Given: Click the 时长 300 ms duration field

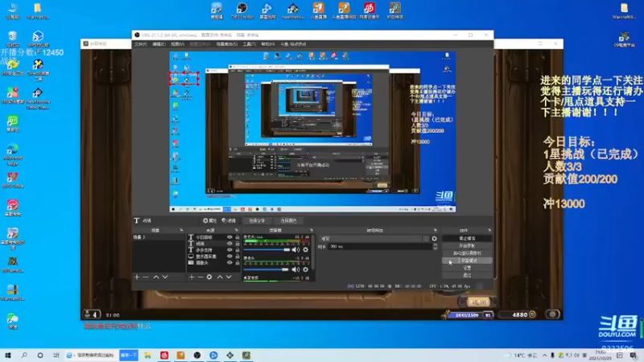Looking at the screenshot, I should tap(380, 247).
